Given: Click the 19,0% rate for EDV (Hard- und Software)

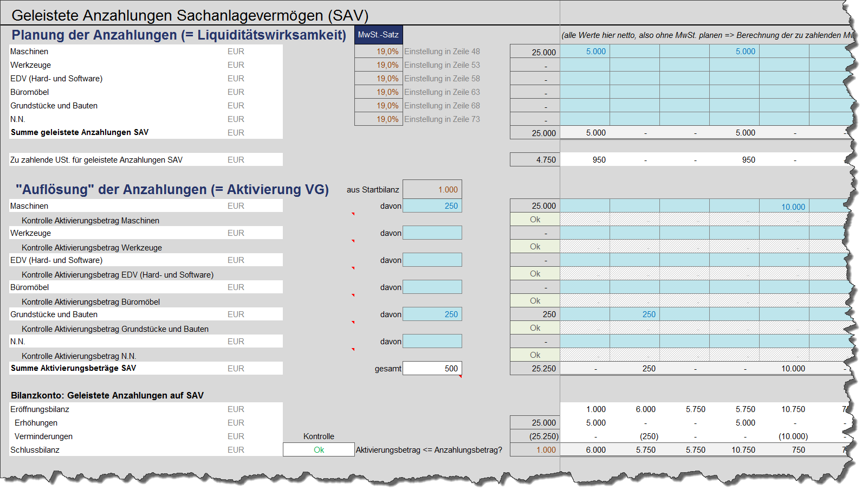Looking at the screenshot, I should point(378,79).
